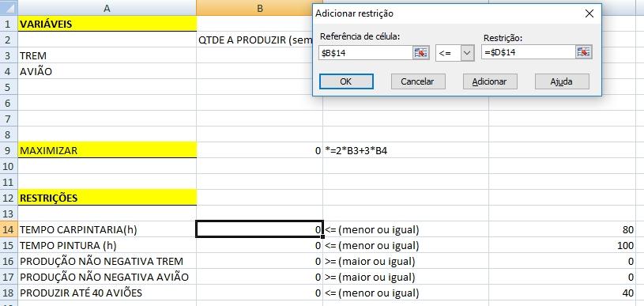
Task: Click the Restrição range picker icon
Action: pos(584,52)
